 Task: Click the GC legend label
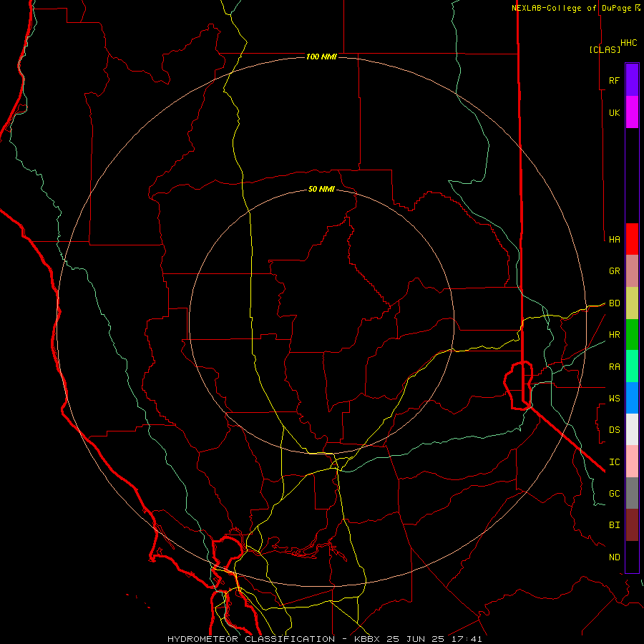[x=614, y=494]
